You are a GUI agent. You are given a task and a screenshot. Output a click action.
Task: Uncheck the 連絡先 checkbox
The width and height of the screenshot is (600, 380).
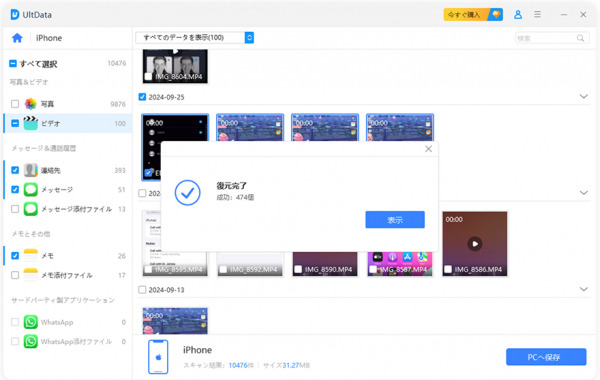15,170
